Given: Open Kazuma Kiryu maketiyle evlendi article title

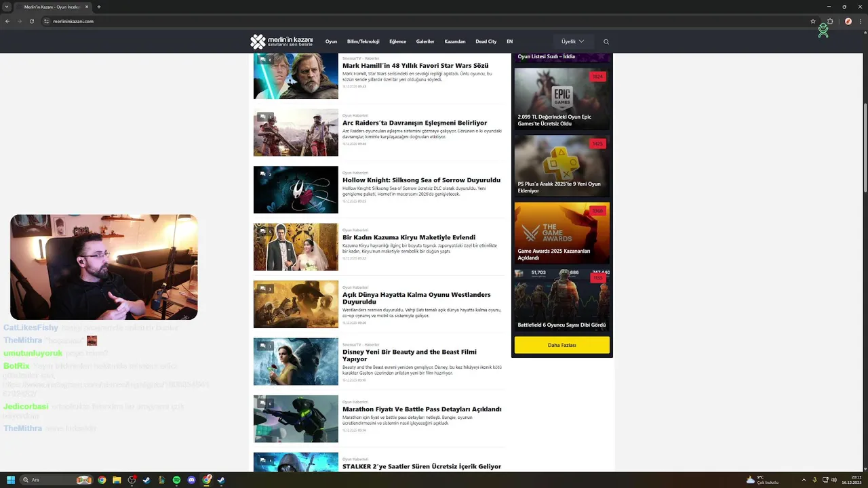Looking at the screenshot, I should point(409,237).
